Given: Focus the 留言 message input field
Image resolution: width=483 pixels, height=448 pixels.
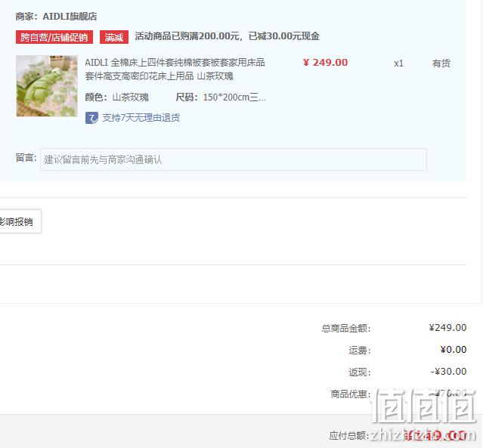Looking at the screenshot, I should 233,159.
